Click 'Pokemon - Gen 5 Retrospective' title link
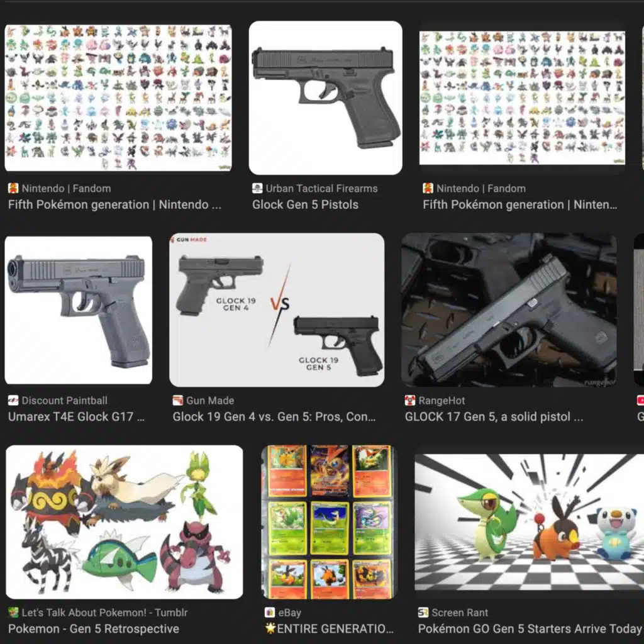Viewport: 644px width, 644px height. click(94, 629)
